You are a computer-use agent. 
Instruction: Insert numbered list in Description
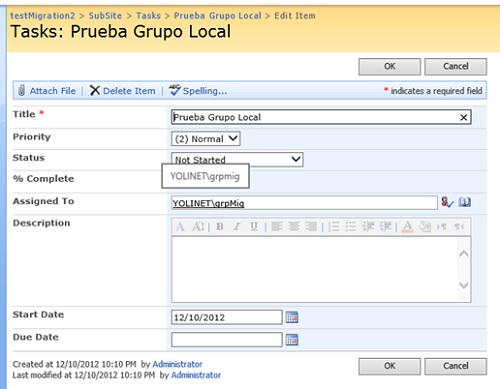[x=334, y=227]
